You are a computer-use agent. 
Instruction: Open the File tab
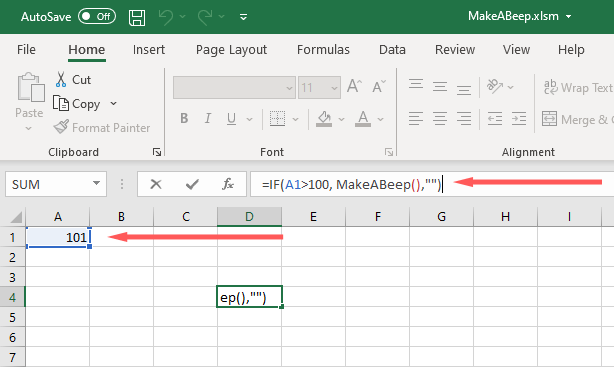26,50
